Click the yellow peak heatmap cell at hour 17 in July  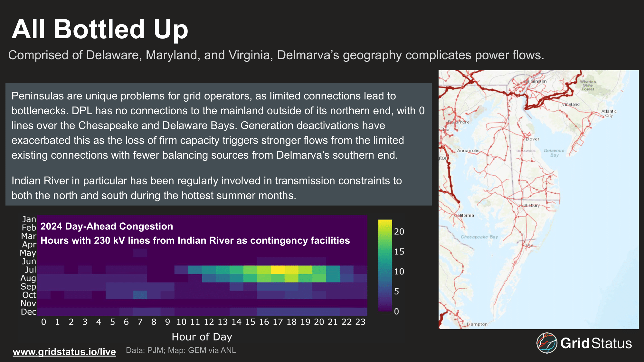pyautogui.click(x=278, y=270)
